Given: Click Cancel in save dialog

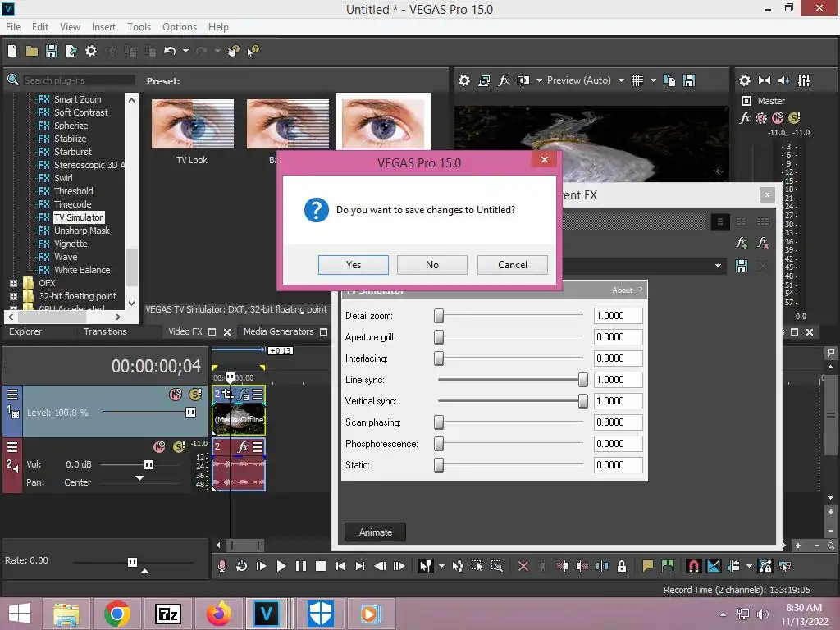Looking at the screenshot, I should click(x=512, y=265).
